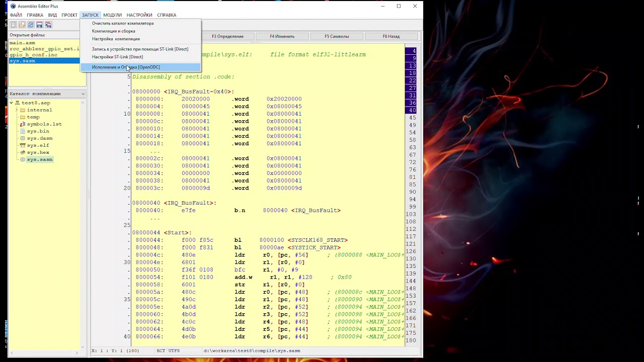This screenshot has width=644, height=362.
Task: Click line marker 4 in the overview column
Action: (x=414, y=51)
